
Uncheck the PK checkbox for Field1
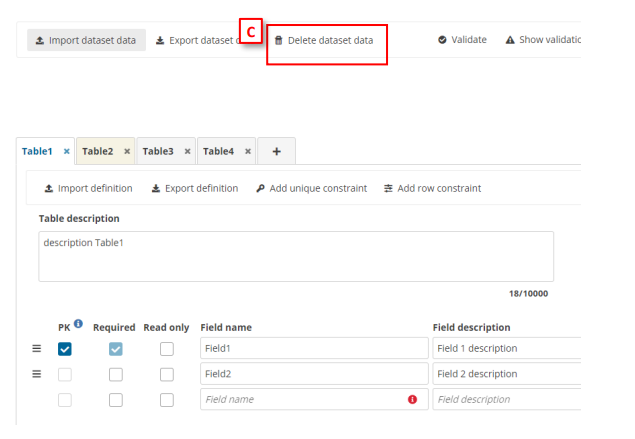click(x=65, y=349)
